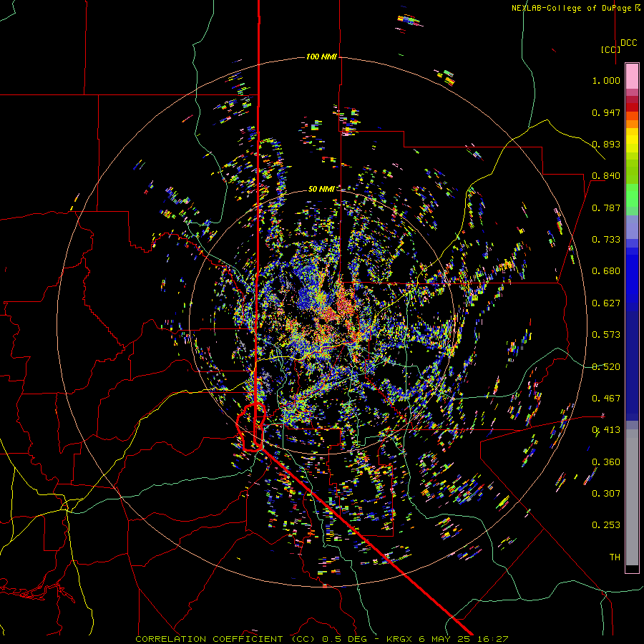Select the 0.840 scale value
644x644 pixels.
click(606, 176)
